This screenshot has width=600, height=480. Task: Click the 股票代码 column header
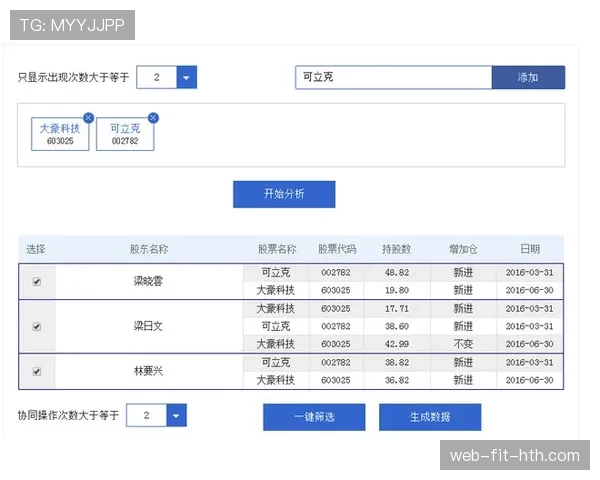[x=337, y=249]
